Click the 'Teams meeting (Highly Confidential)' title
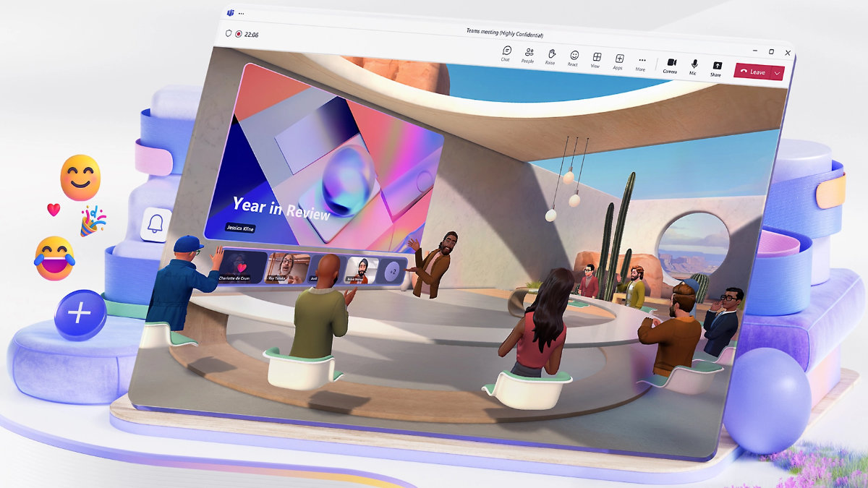Image resolution: width=868 pixels, height=488 pixels. [506, 33]
